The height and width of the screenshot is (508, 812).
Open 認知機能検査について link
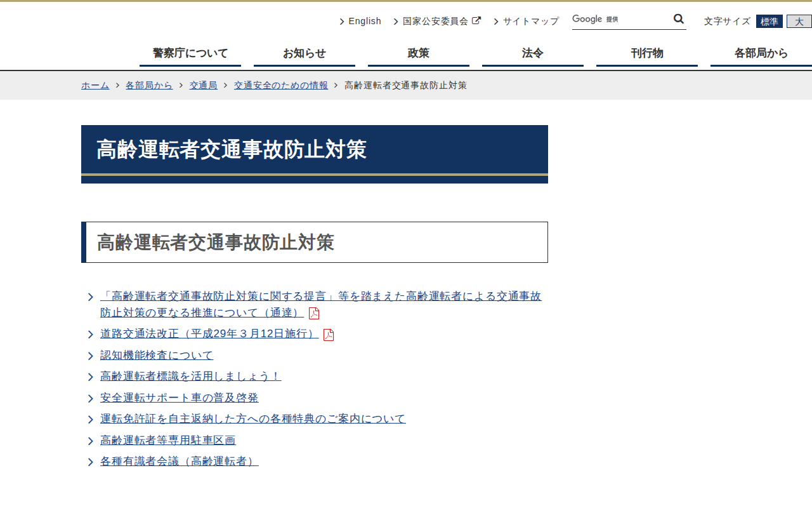point(157,355)
